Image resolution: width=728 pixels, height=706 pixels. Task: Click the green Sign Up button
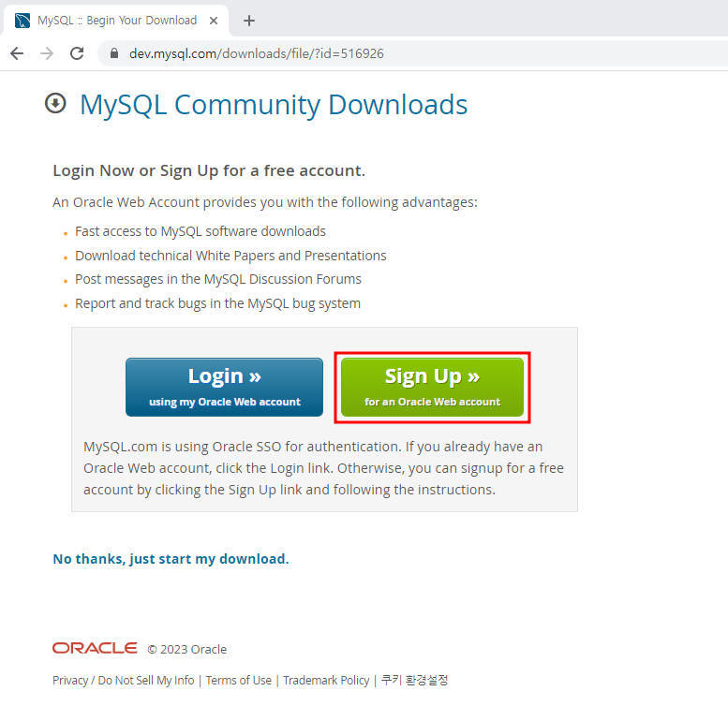tap(432, 387)
